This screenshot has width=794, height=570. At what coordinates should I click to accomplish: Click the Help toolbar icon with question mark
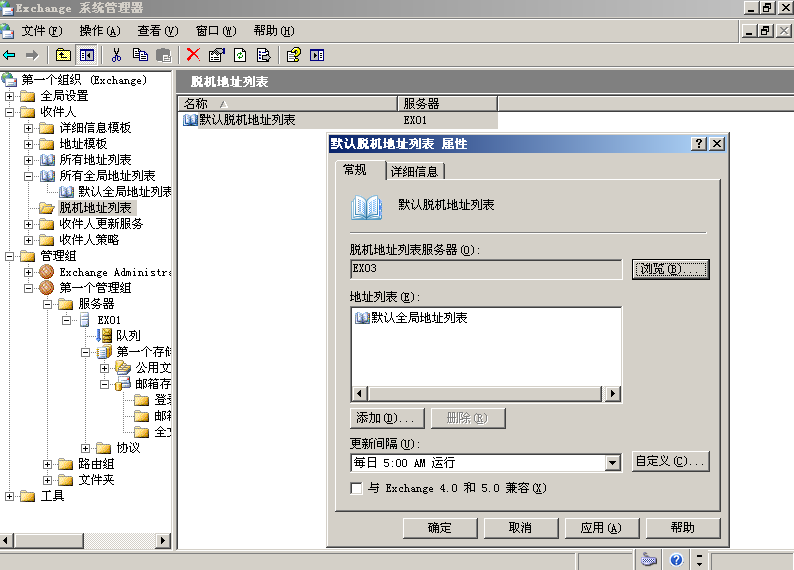click(294, 55)
